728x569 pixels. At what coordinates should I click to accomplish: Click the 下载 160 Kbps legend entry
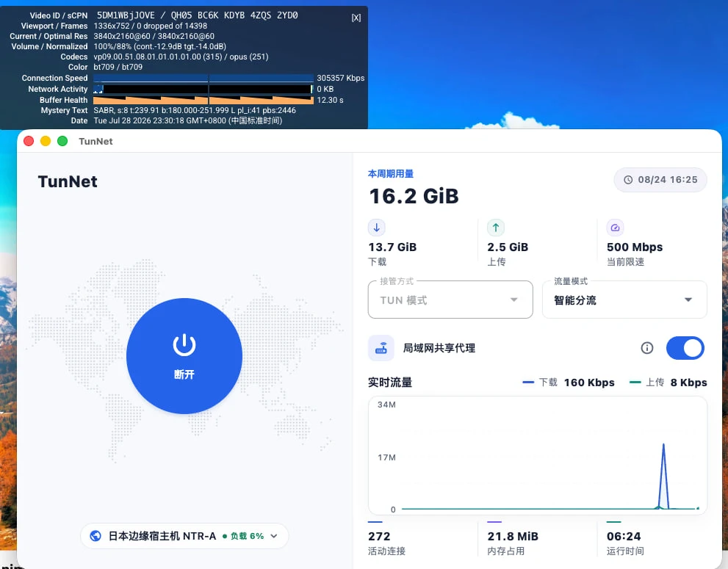(x=569, y=383)
